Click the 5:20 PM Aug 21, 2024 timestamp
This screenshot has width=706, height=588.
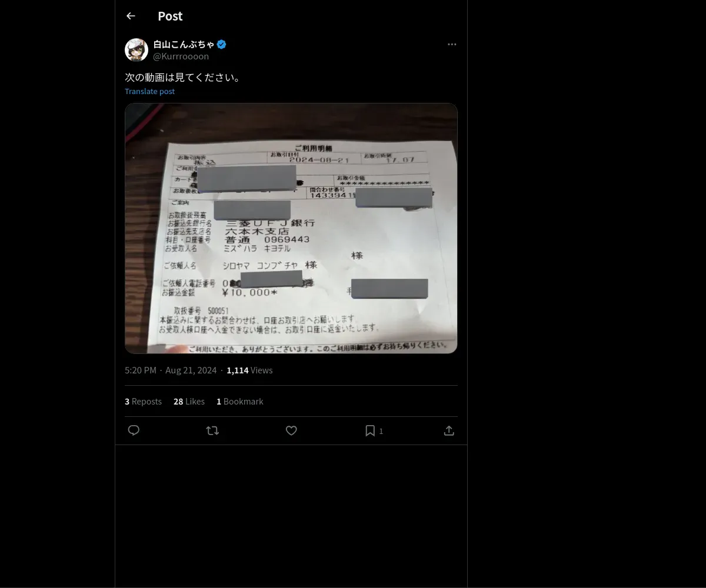pos(171,370)
